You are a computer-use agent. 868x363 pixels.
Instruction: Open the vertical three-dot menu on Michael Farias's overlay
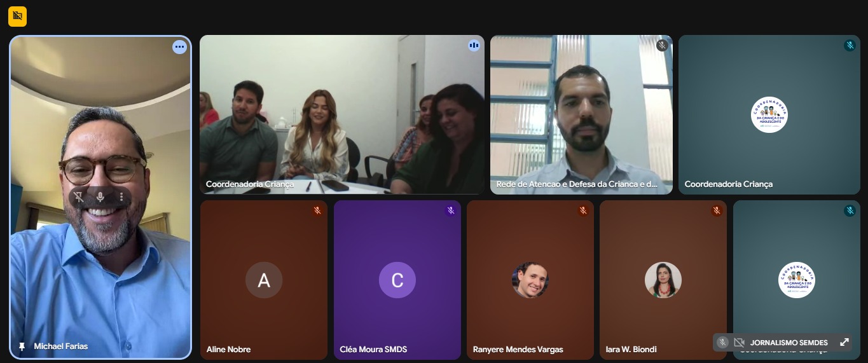121,197
